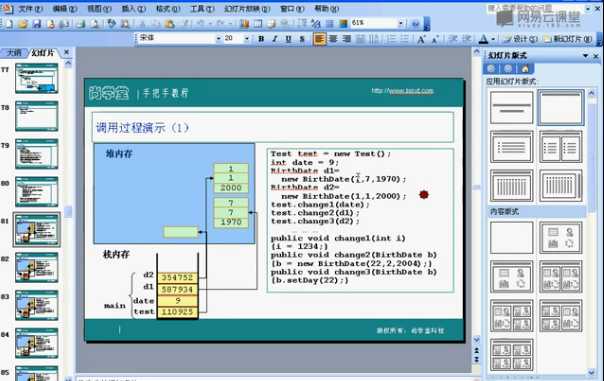Click the Color/Grayscale toolbar icon

coord(343,23)
